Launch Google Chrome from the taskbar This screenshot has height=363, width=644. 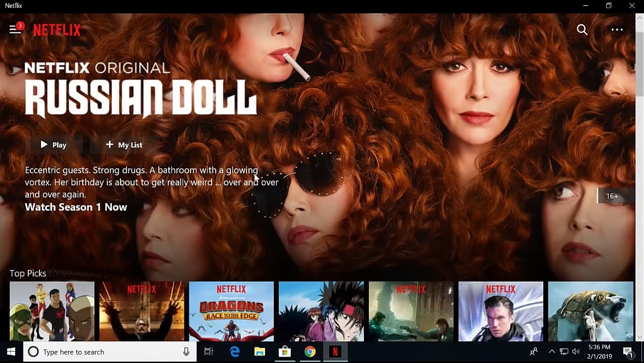310,352
